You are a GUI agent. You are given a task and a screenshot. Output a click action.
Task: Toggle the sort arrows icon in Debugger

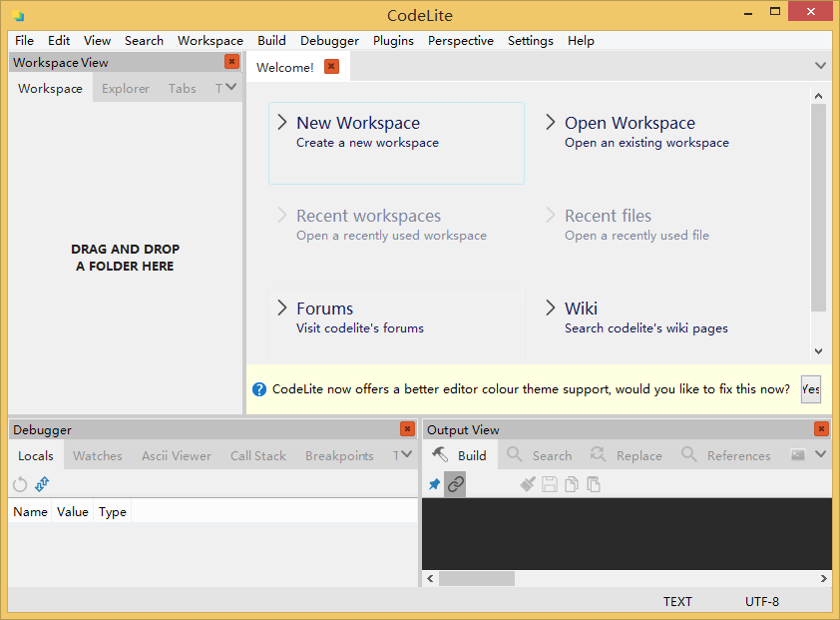41,484
